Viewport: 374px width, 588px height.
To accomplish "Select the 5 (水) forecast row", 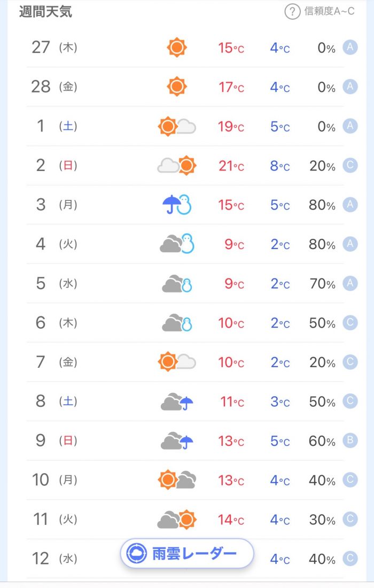I will 186,283.
